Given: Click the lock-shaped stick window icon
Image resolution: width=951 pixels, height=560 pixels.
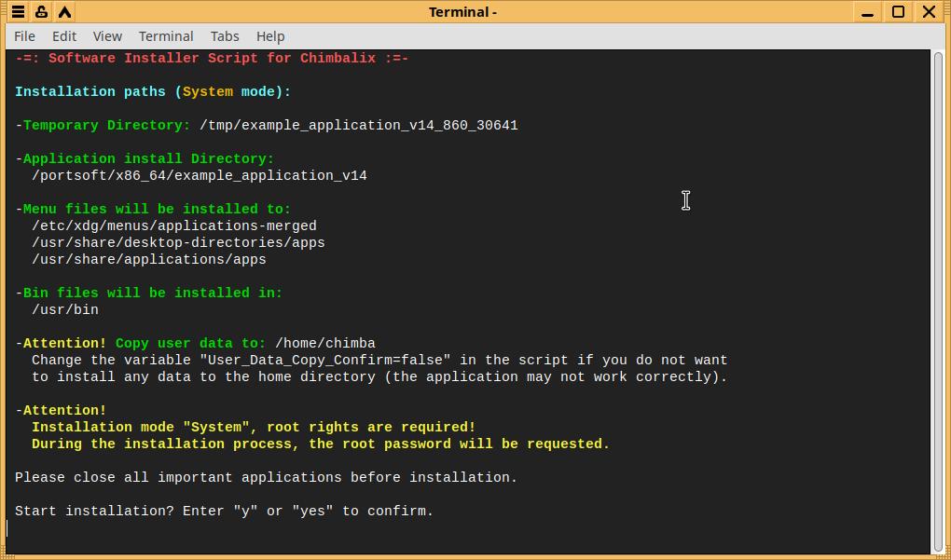Looking at the screenshot, I should tap(41, 12).
